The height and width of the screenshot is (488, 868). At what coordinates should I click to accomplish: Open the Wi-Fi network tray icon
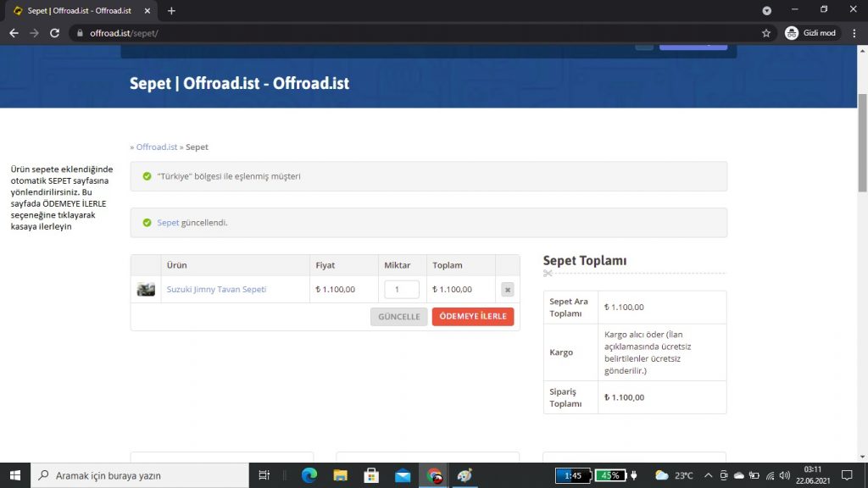(x=770, y=475)
